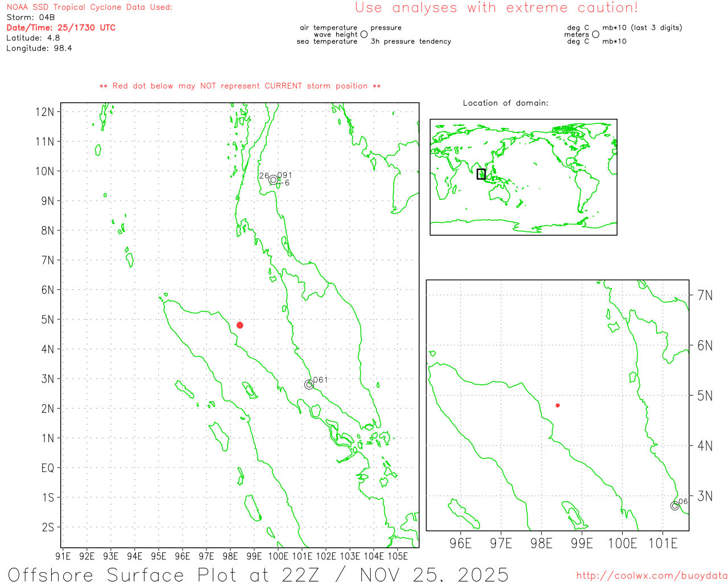Click the 'Location of domain:' label
The image size is (728, 582).
506,103
